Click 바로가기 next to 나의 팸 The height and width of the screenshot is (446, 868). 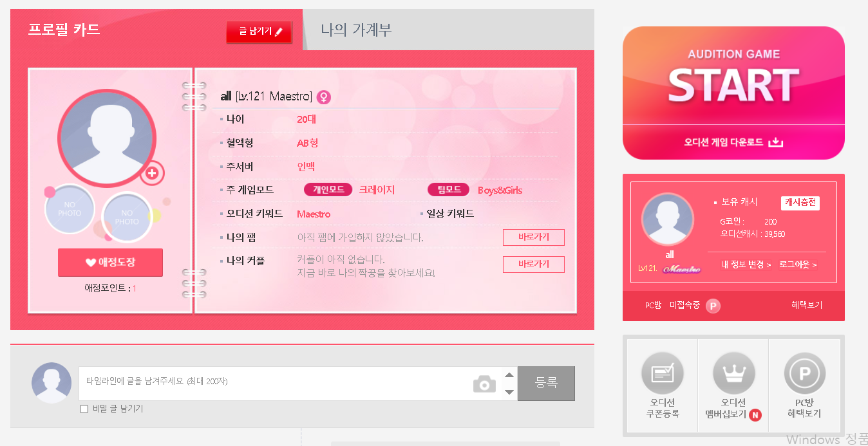pos(534,237)
